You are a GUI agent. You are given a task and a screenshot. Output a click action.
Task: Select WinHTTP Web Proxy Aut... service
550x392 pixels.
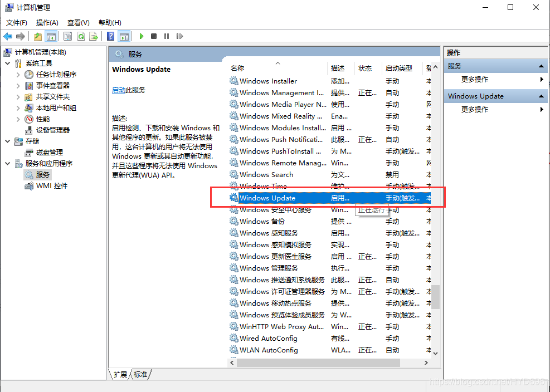tap(330, 327)
